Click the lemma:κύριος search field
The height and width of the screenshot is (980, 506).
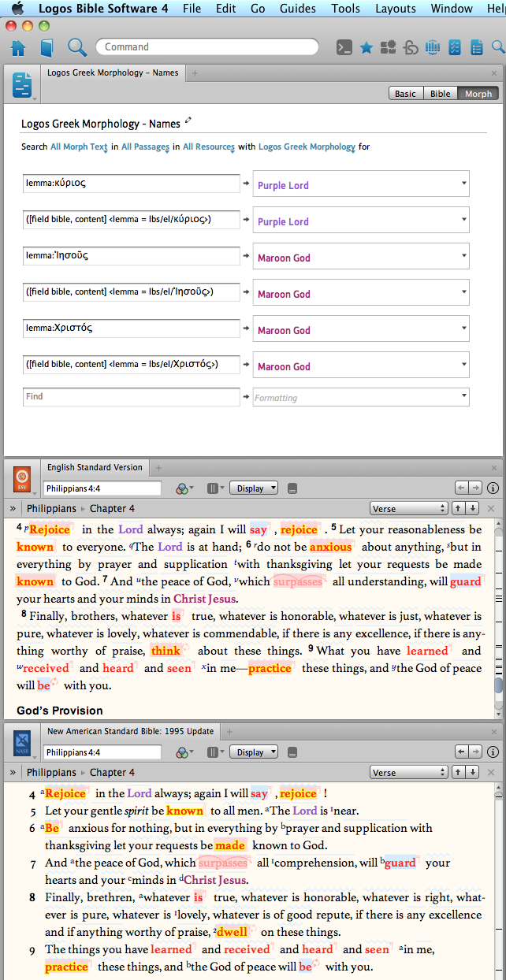click(x=131, y=183)
